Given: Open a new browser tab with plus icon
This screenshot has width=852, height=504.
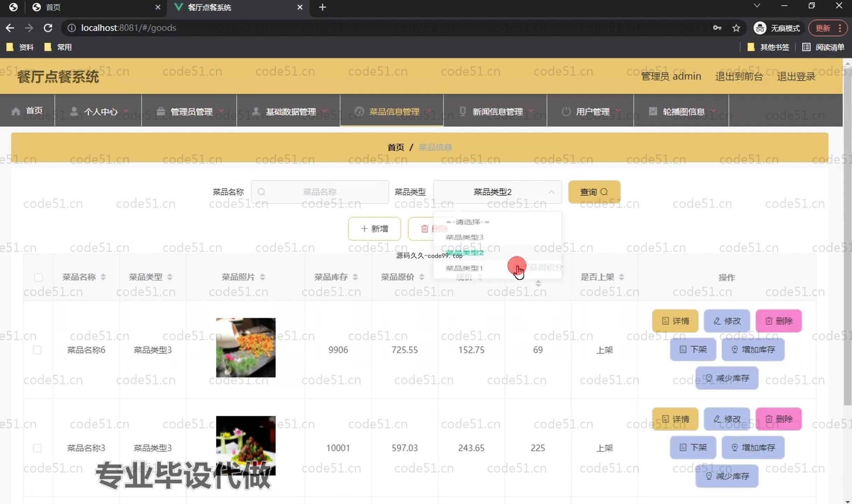Looking at the screenshot, I should click(x=322, y=7).
